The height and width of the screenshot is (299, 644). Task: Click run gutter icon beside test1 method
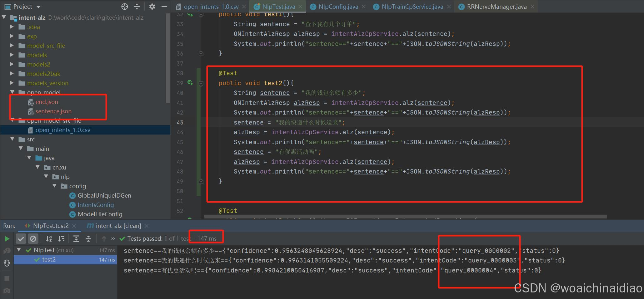(x=190, y=14)
